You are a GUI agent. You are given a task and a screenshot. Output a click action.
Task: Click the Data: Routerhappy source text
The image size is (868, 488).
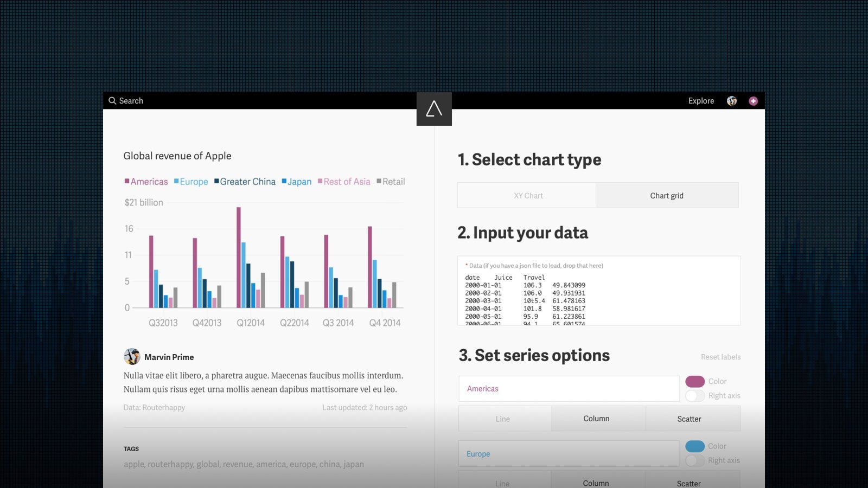tap(154, 408)
